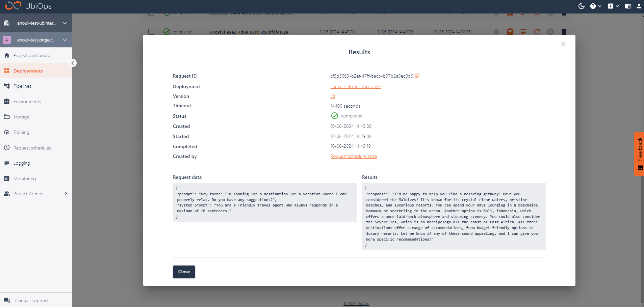
Task: Click request ID 611c9f3f-e9e2-4d09-98dc-d50dfdf4182e
Action: [x=249, y=32]
